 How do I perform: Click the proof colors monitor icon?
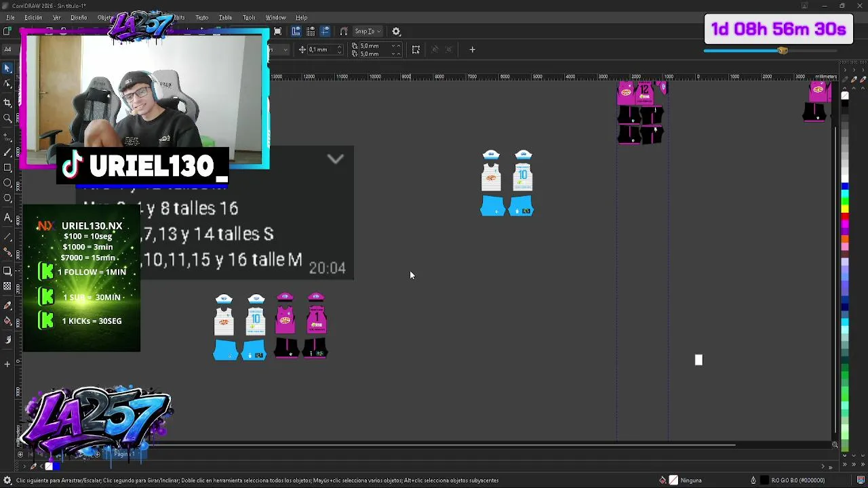point(861,481)
